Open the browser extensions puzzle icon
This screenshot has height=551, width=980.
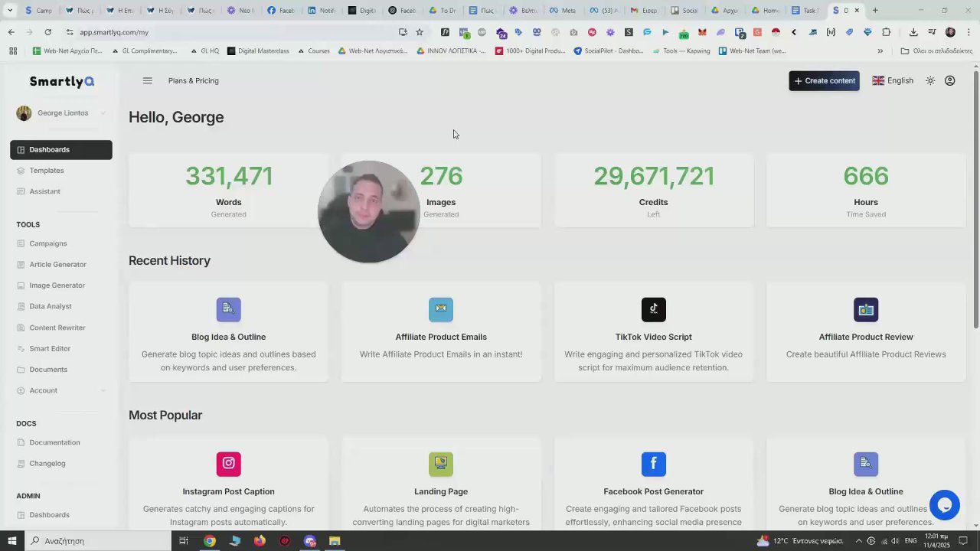[x=887, y=32]
